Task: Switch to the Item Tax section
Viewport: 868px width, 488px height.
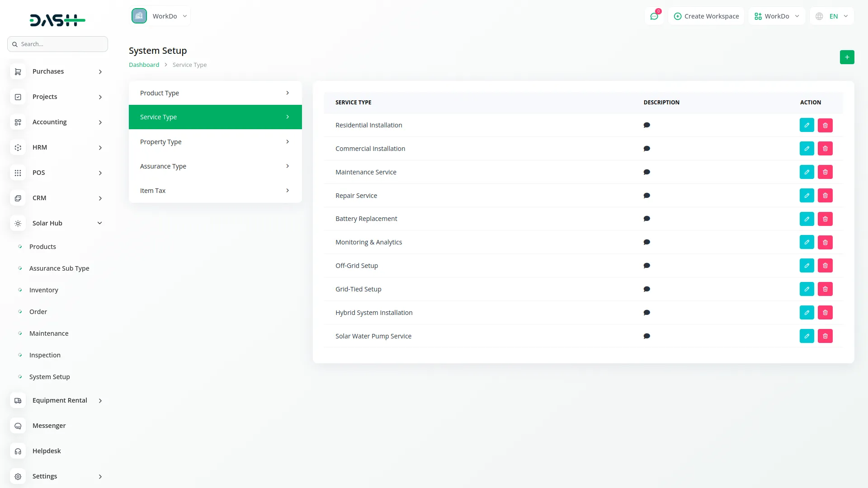Action: (215, 191)
